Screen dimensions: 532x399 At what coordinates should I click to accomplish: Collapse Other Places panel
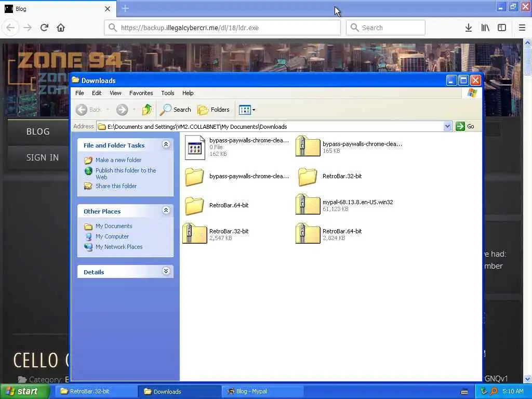pyautogui.click(x=166, y=211)
